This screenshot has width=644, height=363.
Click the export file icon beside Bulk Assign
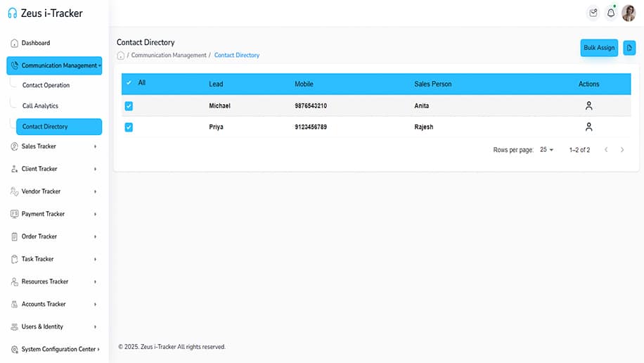click(x=629, y=48)
